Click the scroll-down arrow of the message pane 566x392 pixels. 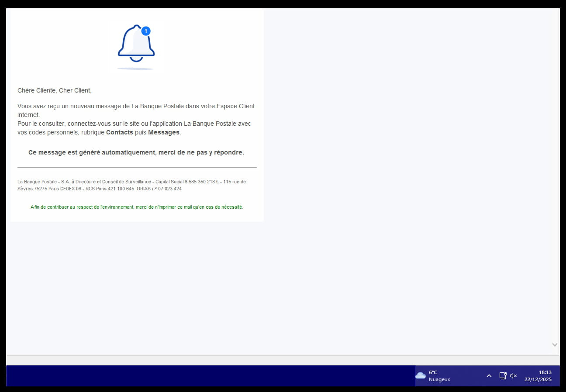pos(555,345)
